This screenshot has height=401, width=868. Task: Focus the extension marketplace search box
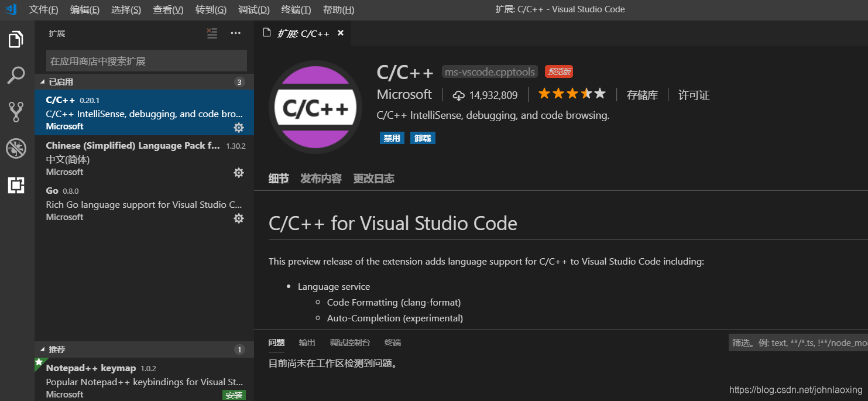tap(146, 61)
